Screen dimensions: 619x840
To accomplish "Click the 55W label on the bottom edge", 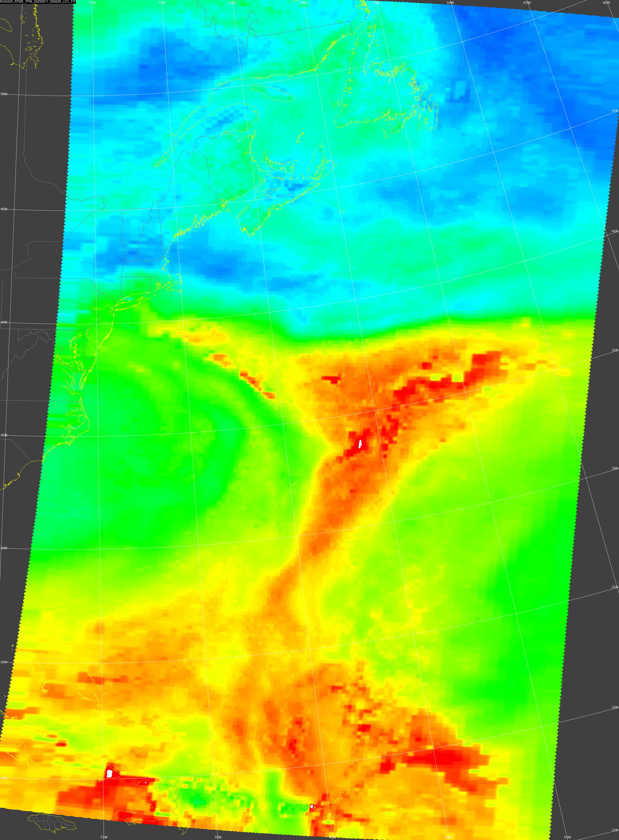I will click(567, 837).
